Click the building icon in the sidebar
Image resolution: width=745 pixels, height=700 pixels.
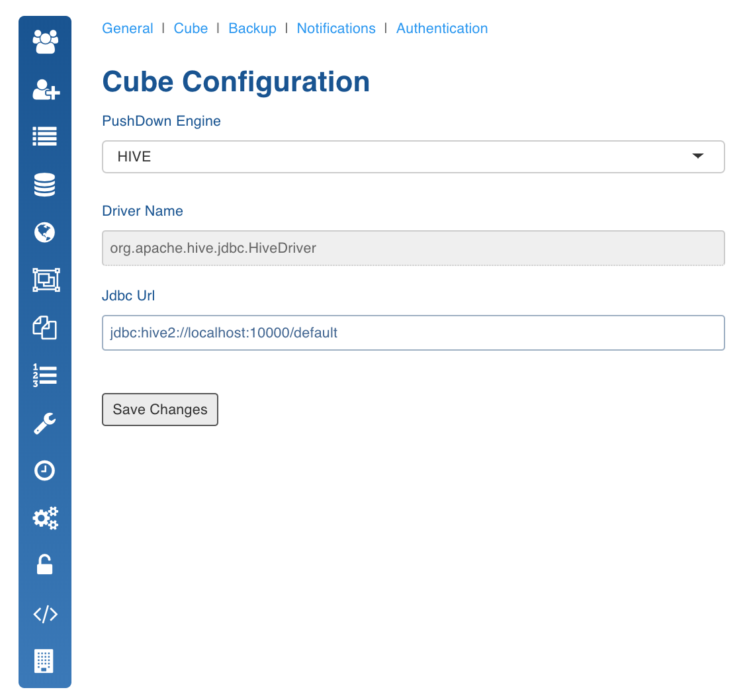coord(44,661)
